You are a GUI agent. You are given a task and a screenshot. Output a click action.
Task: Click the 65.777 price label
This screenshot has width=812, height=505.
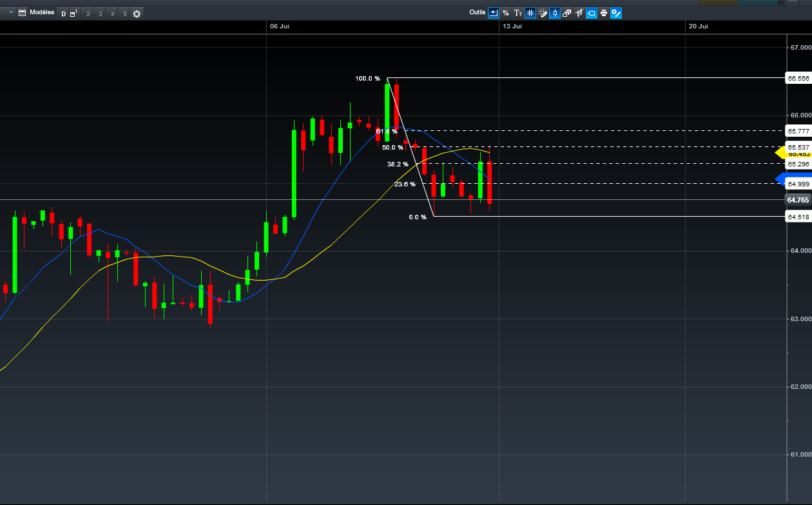click(x=797, y=131)
